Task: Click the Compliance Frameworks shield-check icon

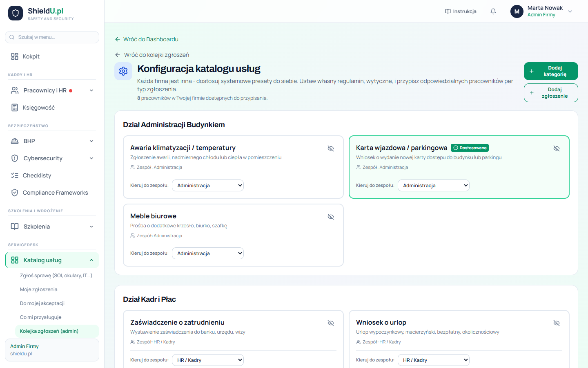Action: (x=15, y=193)
